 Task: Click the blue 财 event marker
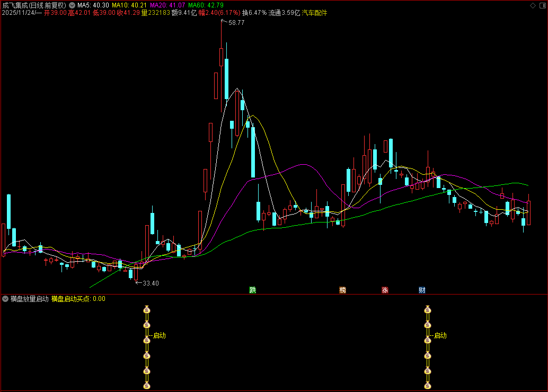(422, 290)
